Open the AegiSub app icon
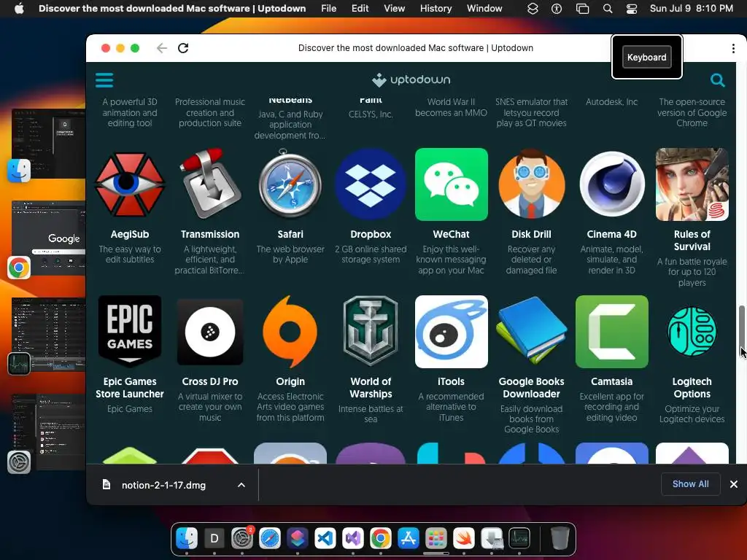The height and width of the screenshot is (560, 747). tap(130, 184)
